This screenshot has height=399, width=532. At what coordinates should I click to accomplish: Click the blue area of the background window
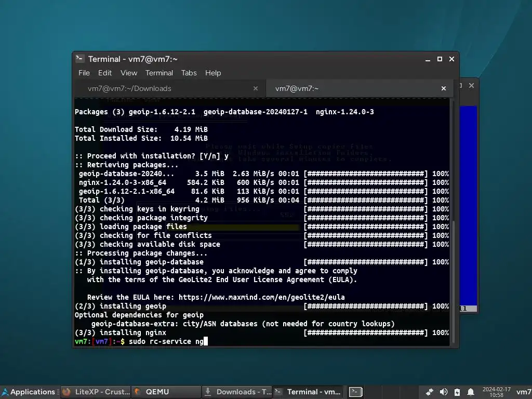468,205
